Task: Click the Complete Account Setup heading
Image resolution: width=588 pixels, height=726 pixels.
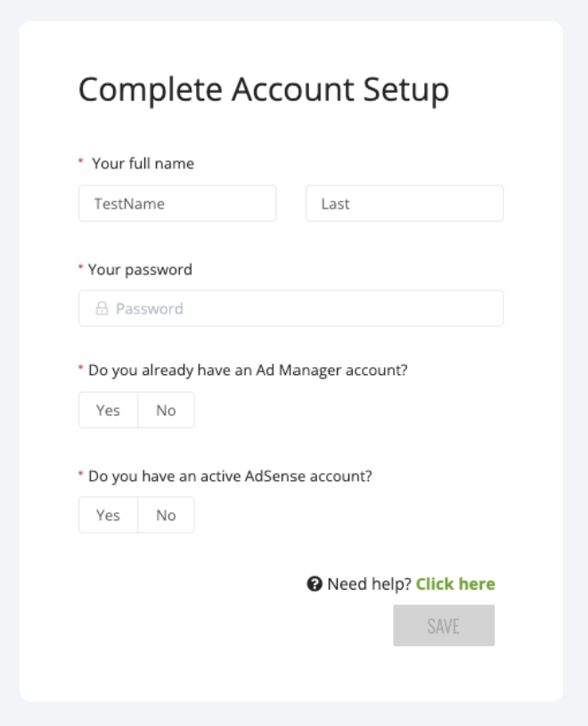Action: pos(264,89)
